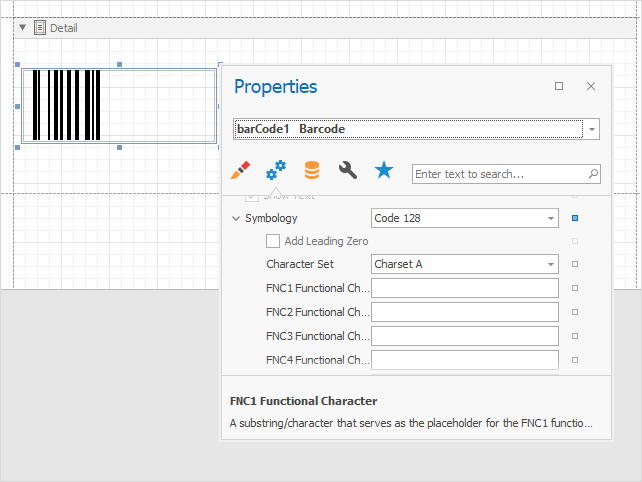Screen dimensions: 642x482
Task: Click the FNC3 Functional Character input field
Action: [464, 336]
